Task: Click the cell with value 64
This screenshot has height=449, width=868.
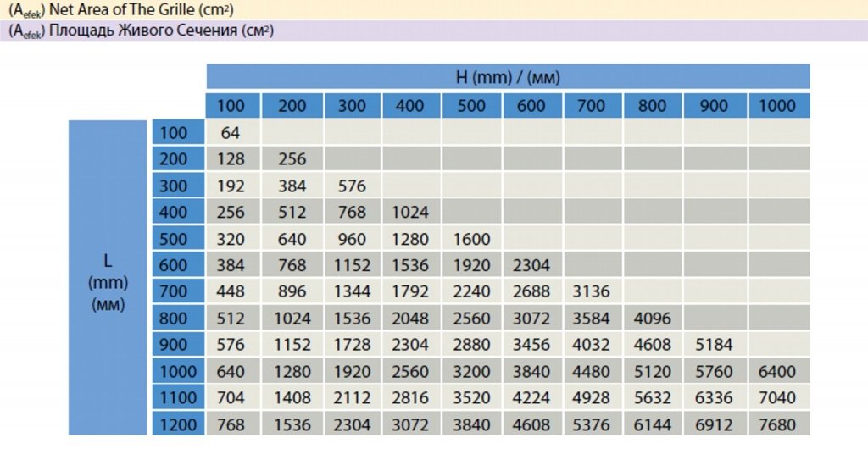Action: click(231, 132)
